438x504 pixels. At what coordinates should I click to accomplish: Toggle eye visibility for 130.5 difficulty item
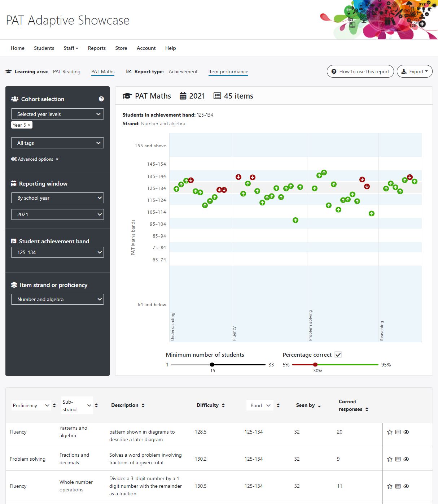[x=406, y=486]
